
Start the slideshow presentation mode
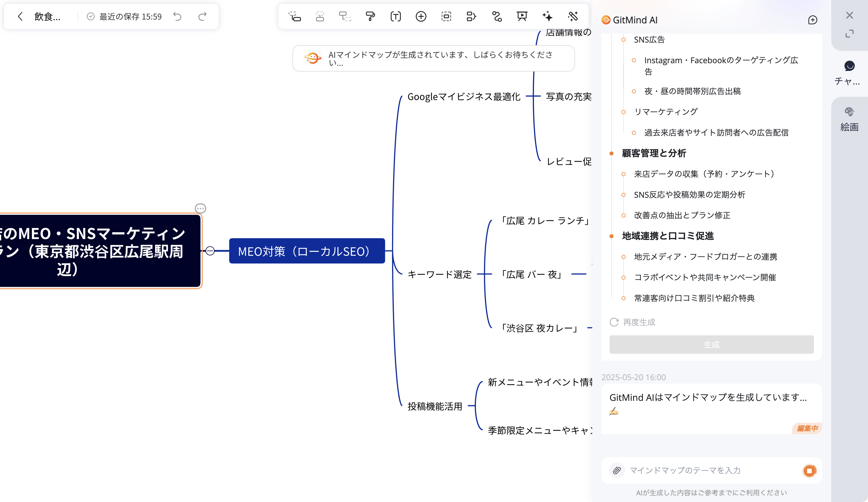(x=522, y=16)
